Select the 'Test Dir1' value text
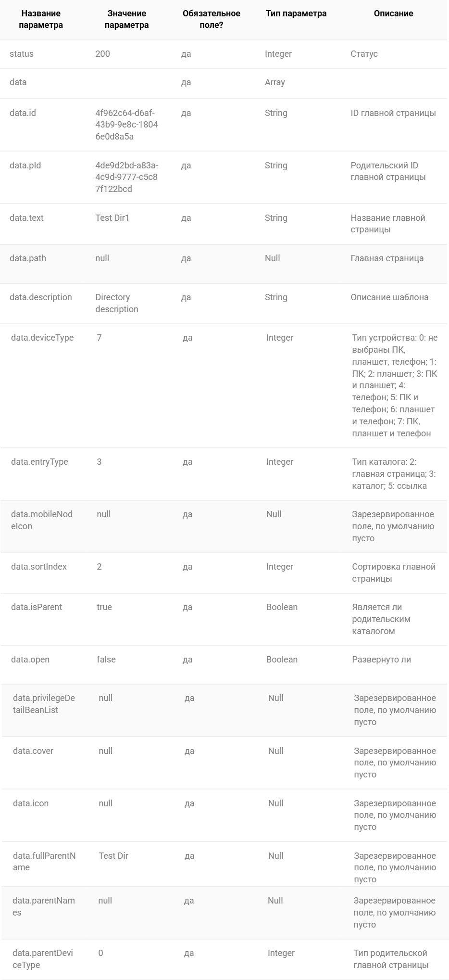This screenshot has height=980, width=449. coord(112,218)
